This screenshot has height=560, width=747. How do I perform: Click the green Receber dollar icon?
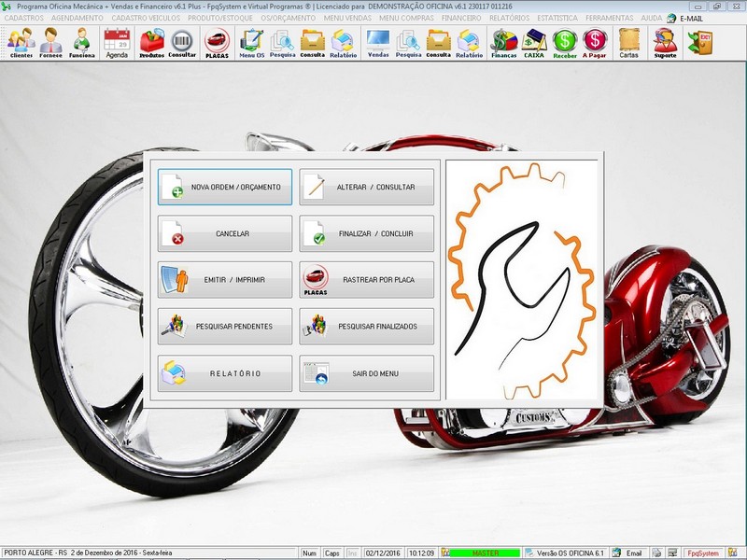tap(565, 43)
